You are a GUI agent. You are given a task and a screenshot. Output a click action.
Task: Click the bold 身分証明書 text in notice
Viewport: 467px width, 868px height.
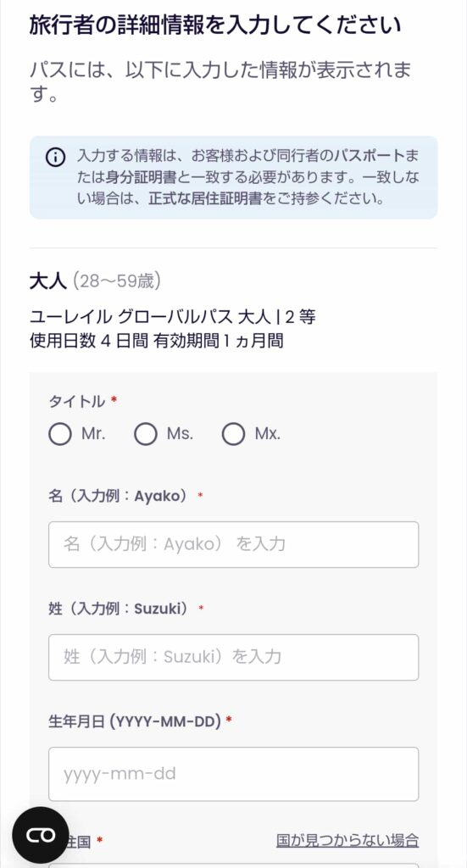point(141,178)
